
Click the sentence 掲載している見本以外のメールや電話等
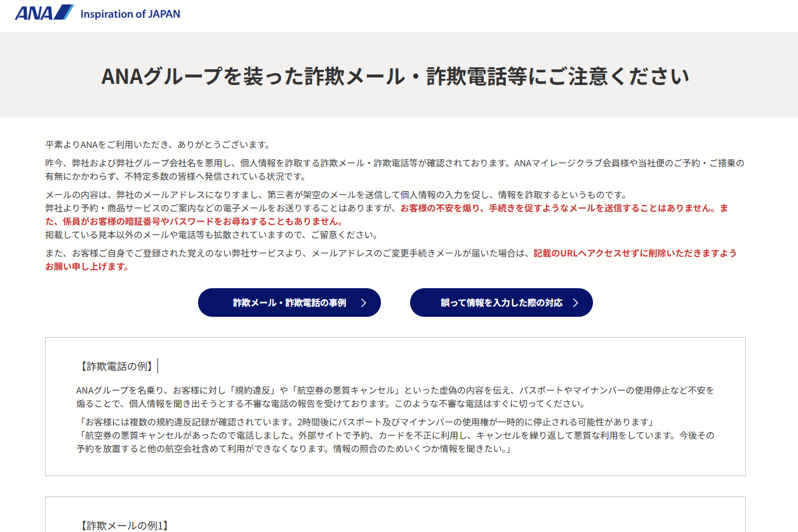point(211,234)
